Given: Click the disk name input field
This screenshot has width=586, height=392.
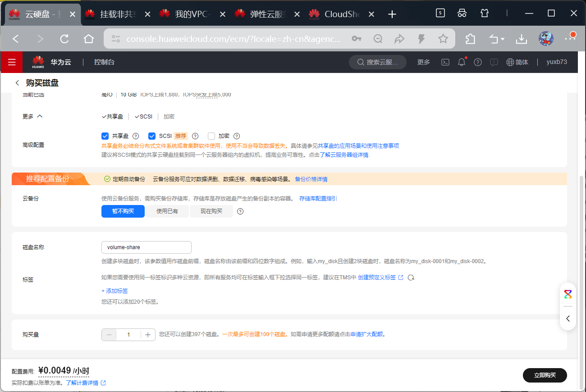Looking at the screenshot, I should pyautogui.click(x=146, y=247).
